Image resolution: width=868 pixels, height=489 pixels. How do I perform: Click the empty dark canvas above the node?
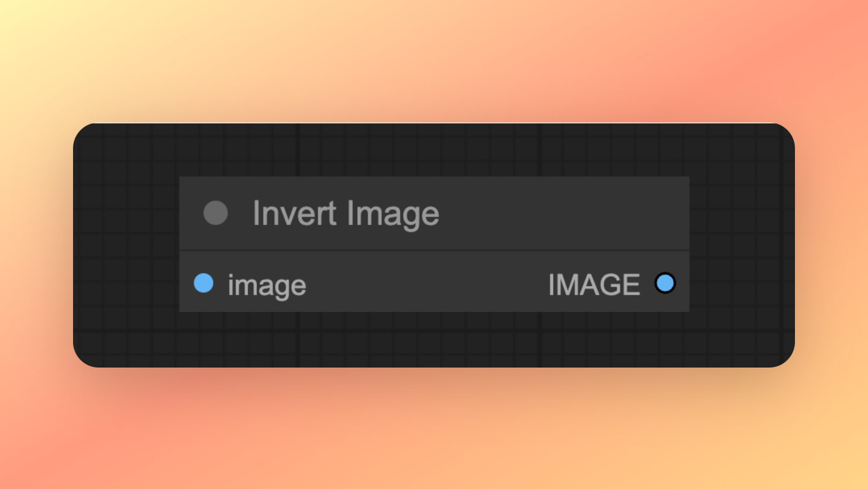(x=434, y=150)
